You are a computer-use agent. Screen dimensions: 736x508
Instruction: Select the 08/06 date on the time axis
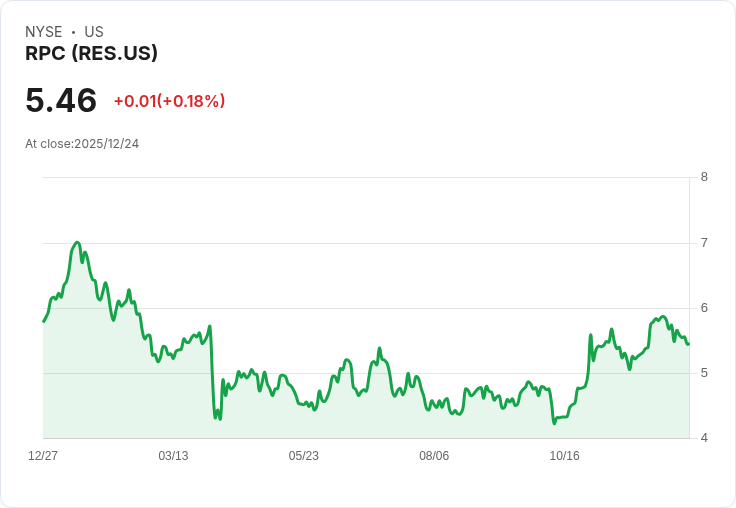tap(434, 456)
